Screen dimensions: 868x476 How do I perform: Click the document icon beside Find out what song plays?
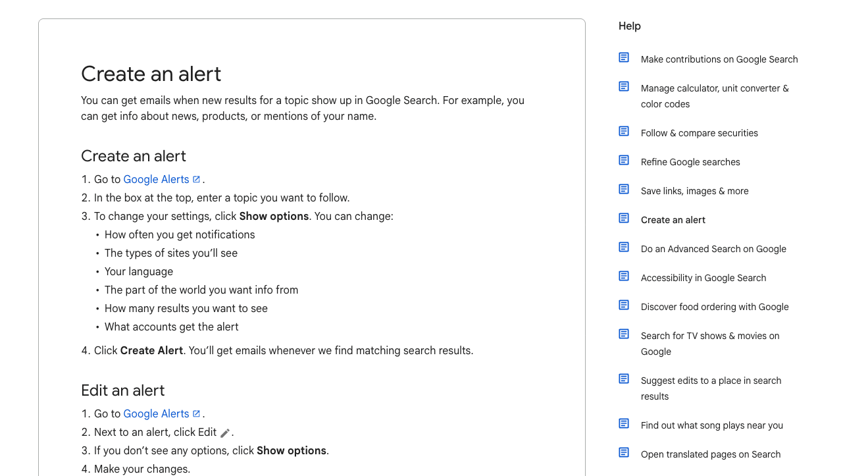[x=624, y=424]
